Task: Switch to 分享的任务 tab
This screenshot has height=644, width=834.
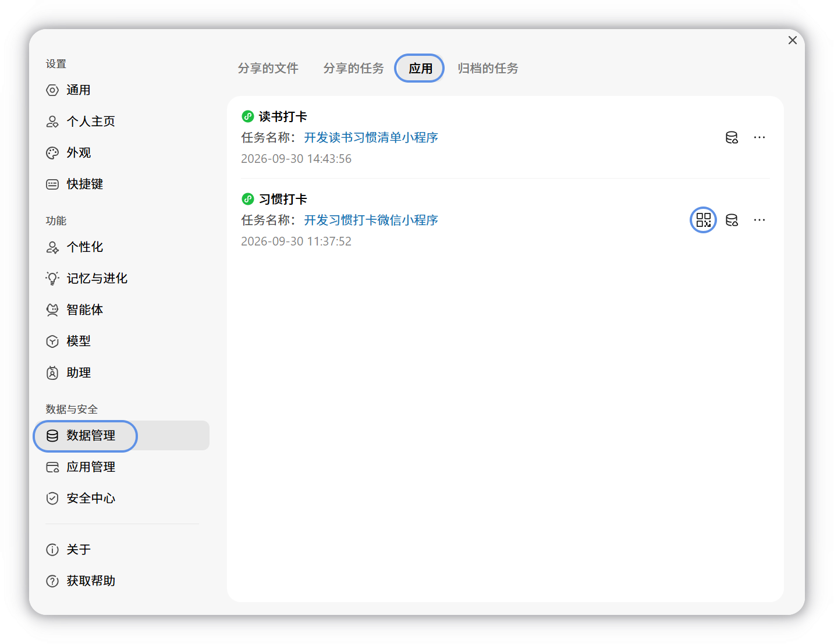Action: point(354,68)
